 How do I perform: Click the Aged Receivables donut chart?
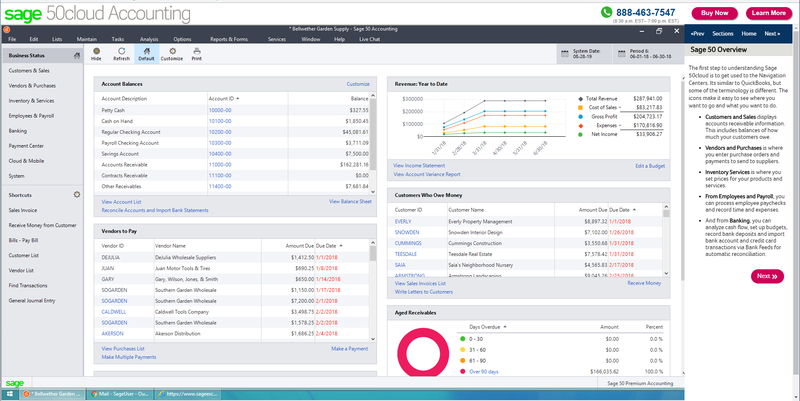click(x=423, y=353)
